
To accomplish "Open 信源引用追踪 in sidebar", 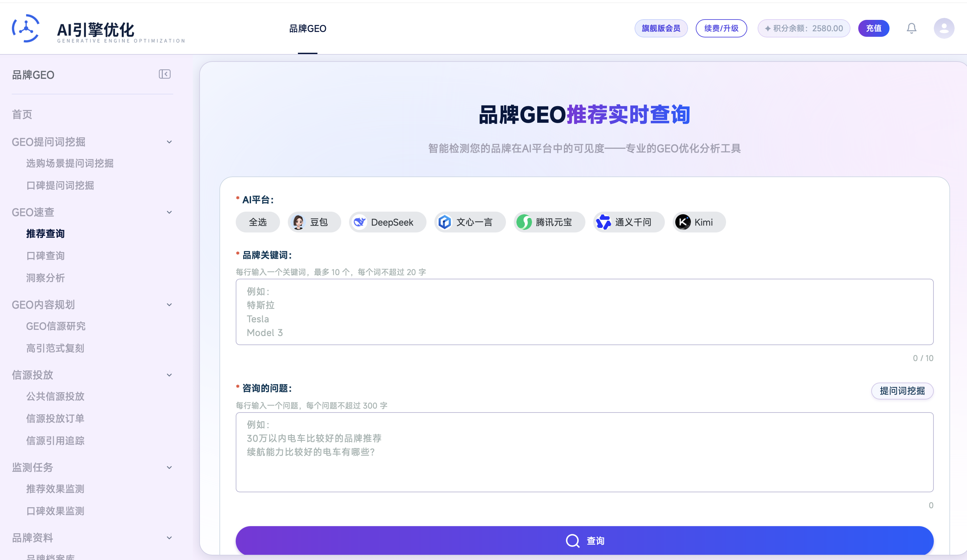I will click(x=55, y=441).
